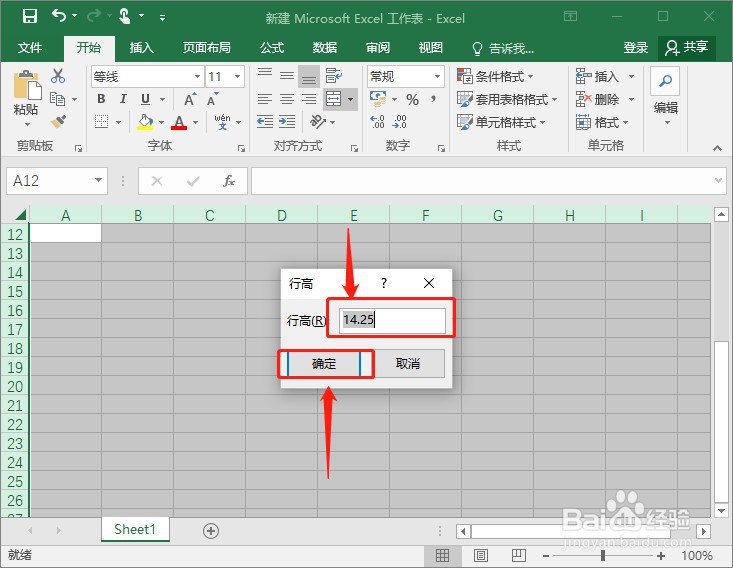Image resolution: width=733 pixels, height=568 pixels.
Task: Open 套用表格格式 dropdown
Action: [x=507, y=99]
